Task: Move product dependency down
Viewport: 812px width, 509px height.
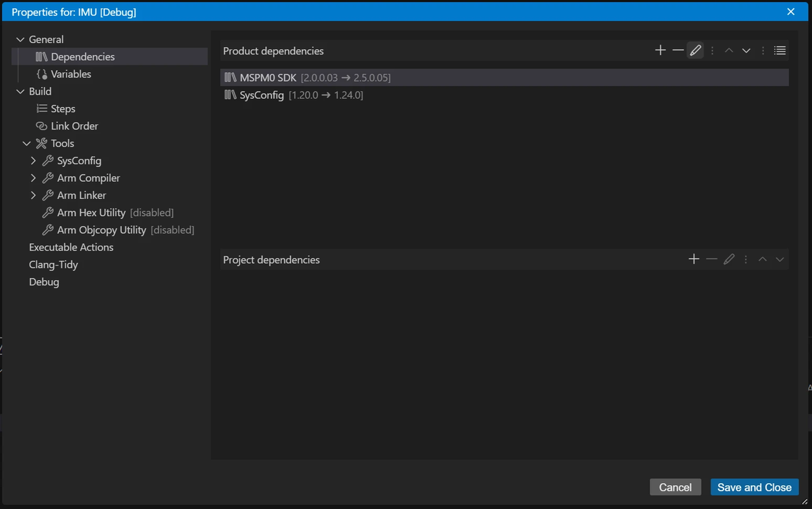Action: [x=747, y=50]
